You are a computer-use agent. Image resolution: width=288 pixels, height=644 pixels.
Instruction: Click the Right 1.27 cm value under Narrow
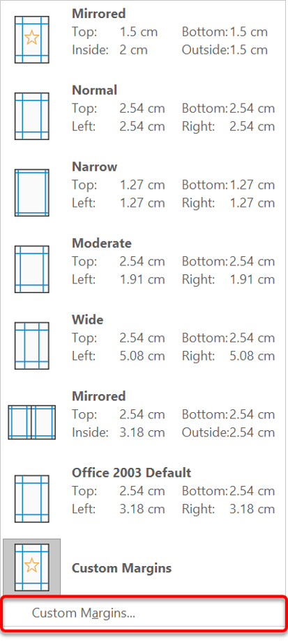(x=252, y=203)
